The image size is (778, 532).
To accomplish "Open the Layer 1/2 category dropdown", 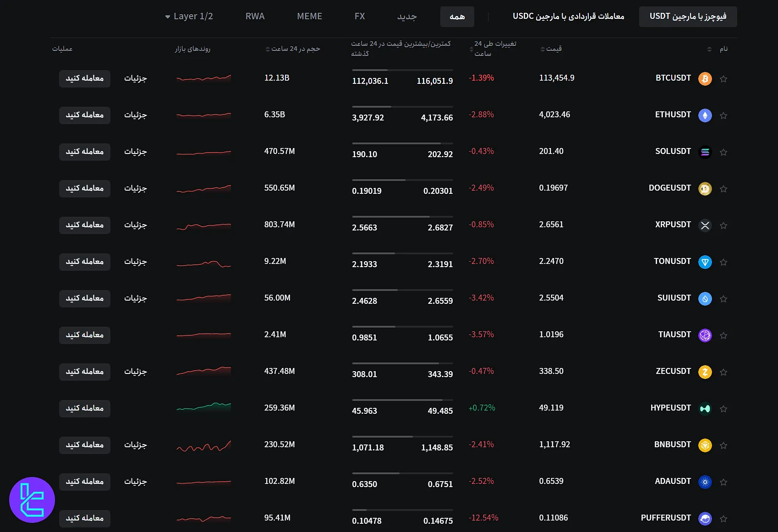I will point(189,16).
